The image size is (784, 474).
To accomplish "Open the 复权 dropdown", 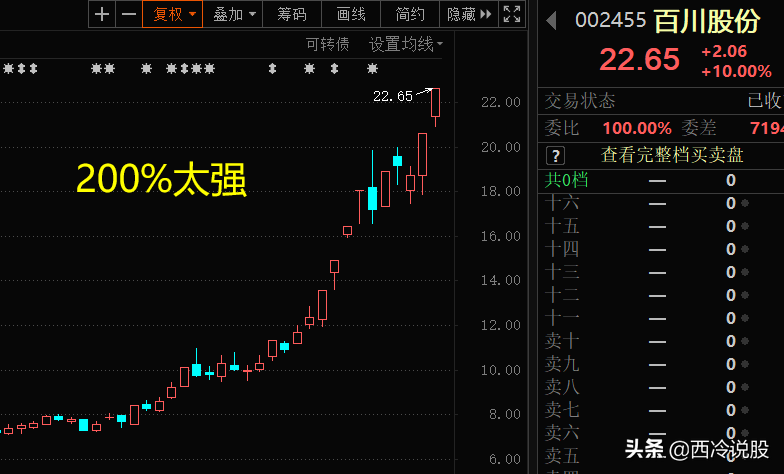I will [x=173, y=14].
